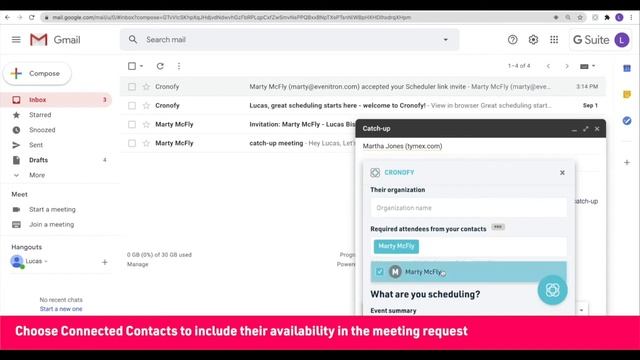Click the floating Cronofy round button

[x=552, y=290]
